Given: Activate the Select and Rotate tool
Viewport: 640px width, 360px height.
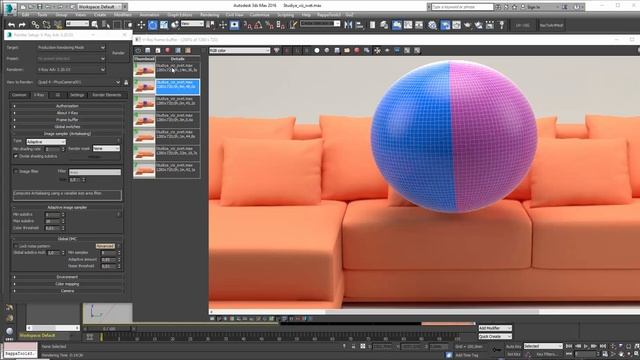Looking at the screenshot, I should 152,25.
